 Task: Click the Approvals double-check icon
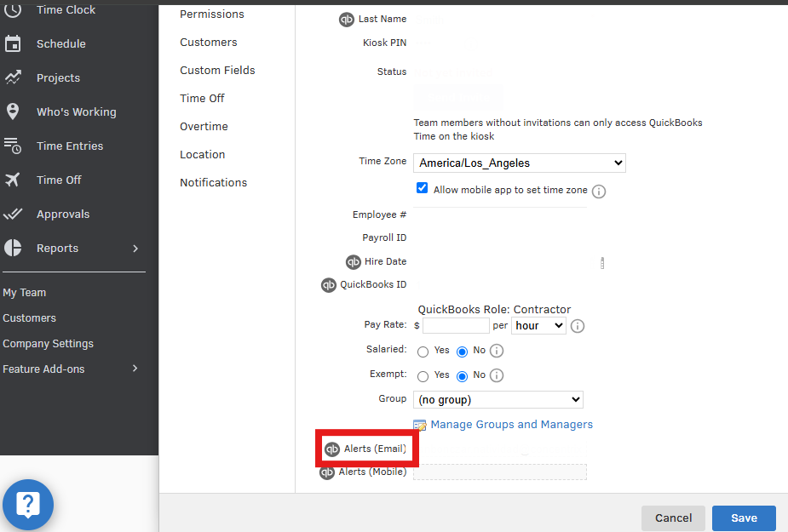13,214
